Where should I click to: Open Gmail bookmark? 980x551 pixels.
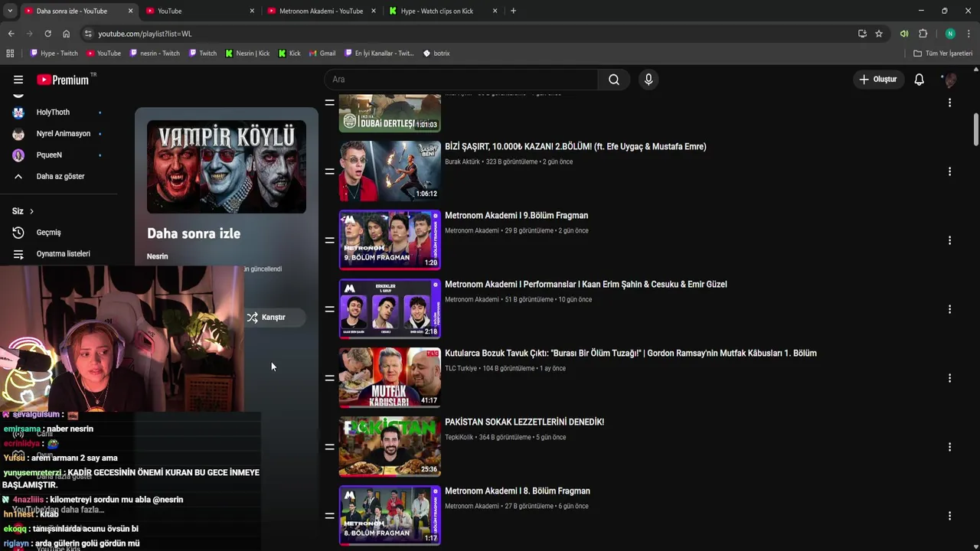click(x=322, y=54)
